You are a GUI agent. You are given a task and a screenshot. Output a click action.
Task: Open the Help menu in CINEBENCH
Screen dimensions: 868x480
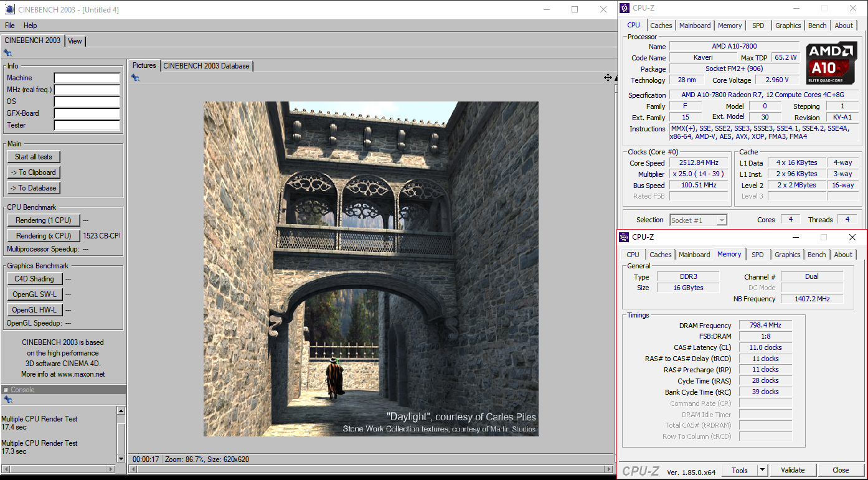pyautogui.click(x=31, y=26)
